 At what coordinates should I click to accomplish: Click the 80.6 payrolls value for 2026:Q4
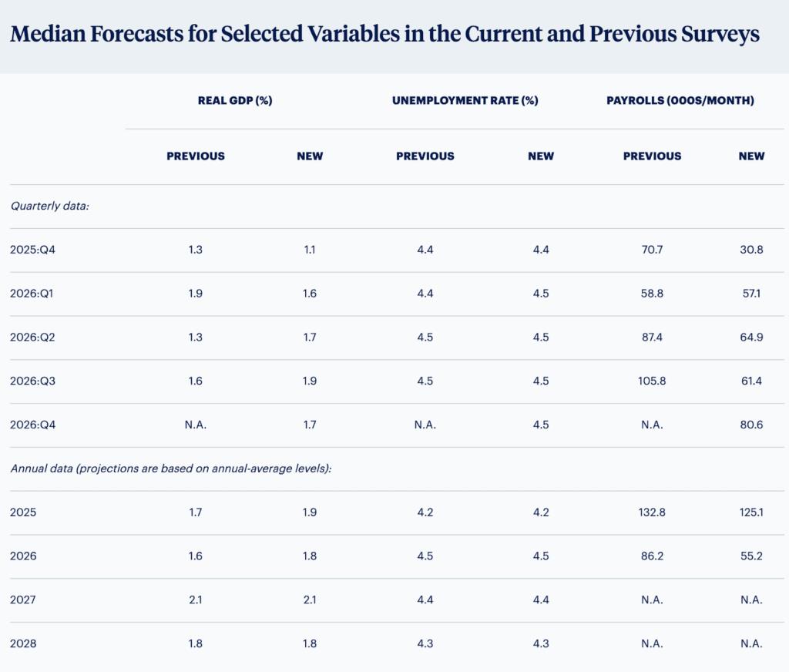[x=750, y=425]
